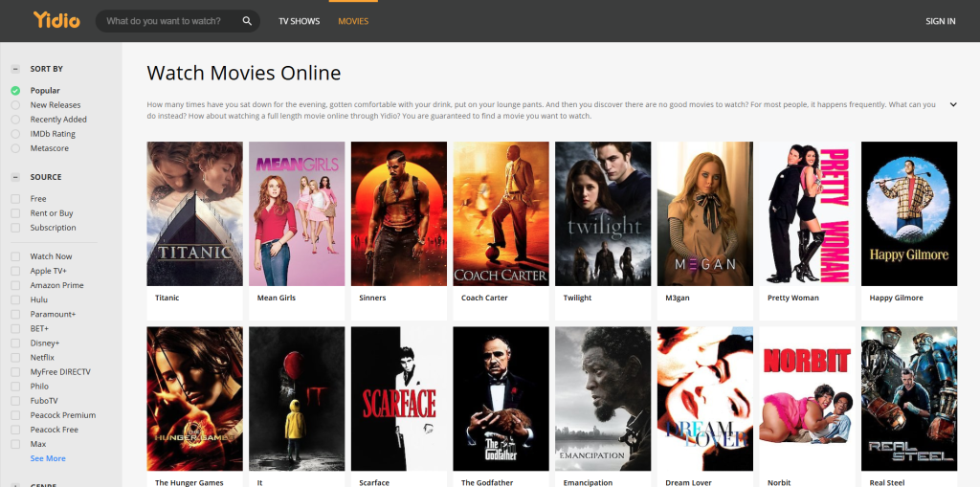
Task: Open the Emancipation movie poster
Action: [x=603, y=399]
